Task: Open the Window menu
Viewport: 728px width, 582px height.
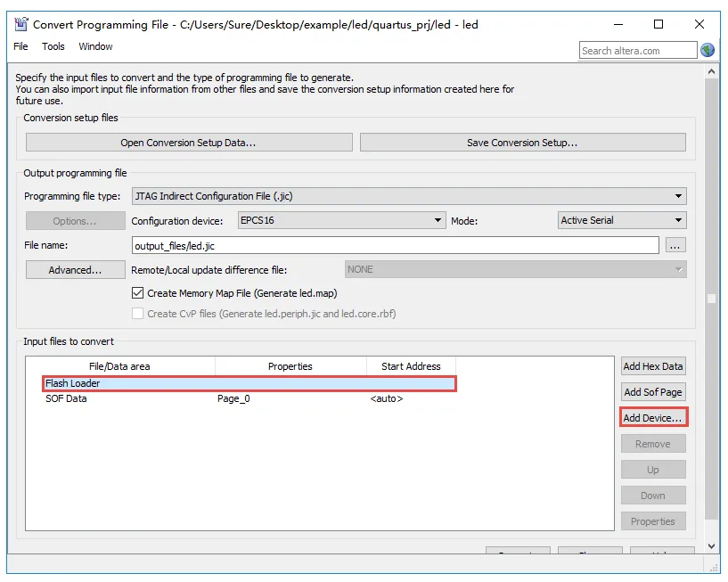Action: tap(95, 46)
